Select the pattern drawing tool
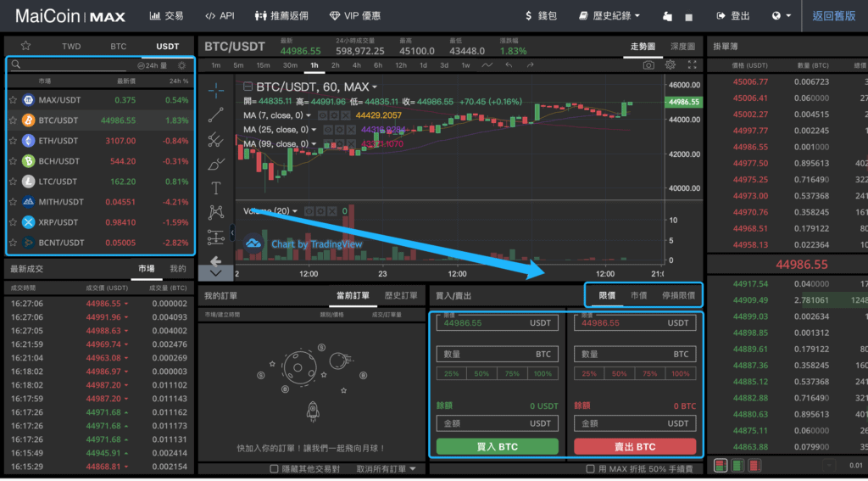Image resolution: width=868 pixels, height=481 pixels. coord(216,212)
